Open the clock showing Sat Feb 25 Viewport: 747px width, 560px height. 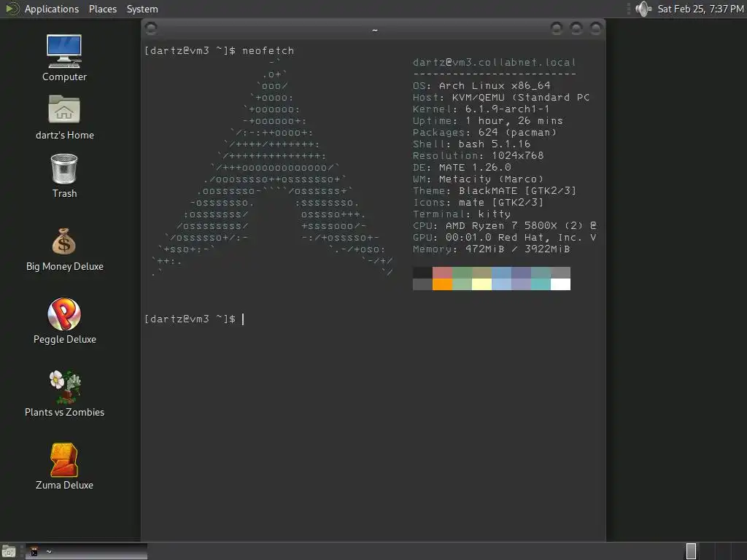point(700,9)
